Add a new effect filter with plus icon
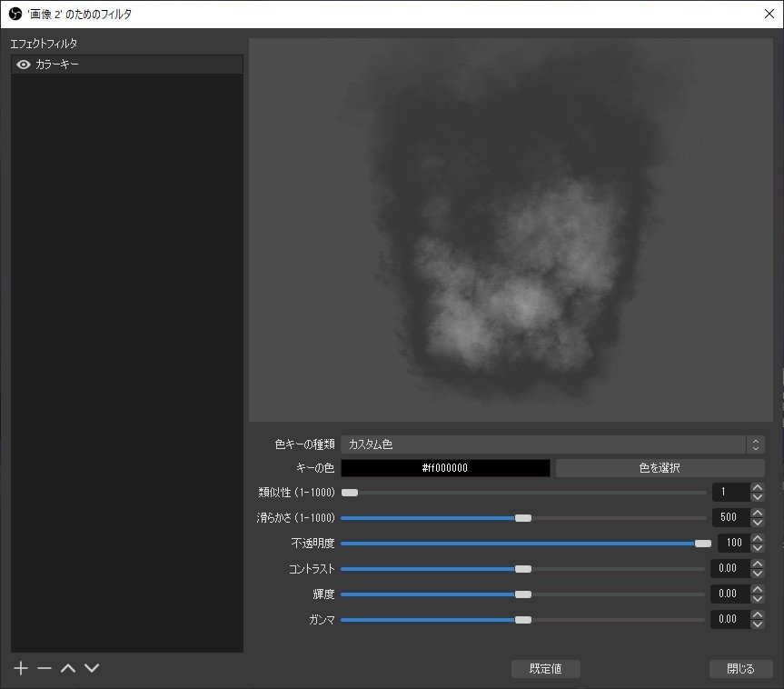Image resolution: width=784 pixels, height=689 pixels. click(x=21, y=668)
